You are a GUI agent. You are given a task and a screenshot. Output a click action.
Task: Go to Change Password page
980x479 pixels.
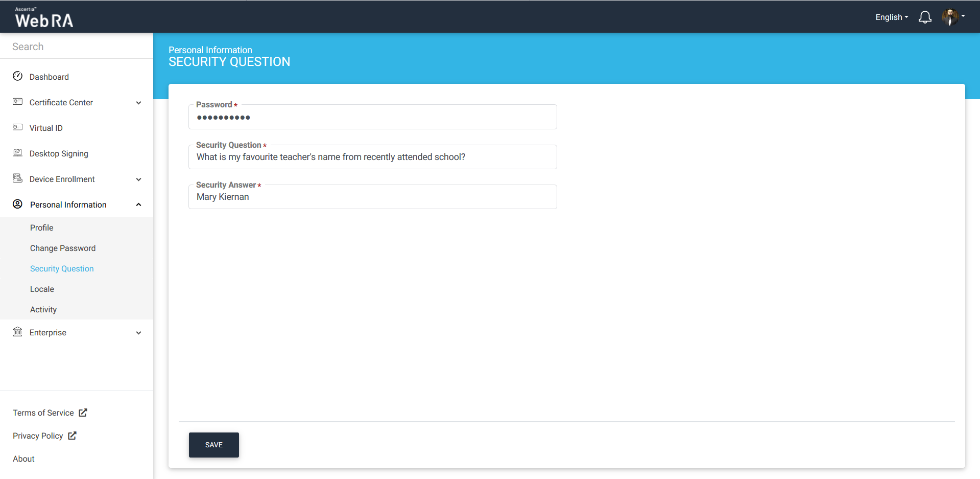(x=63, y=248)
